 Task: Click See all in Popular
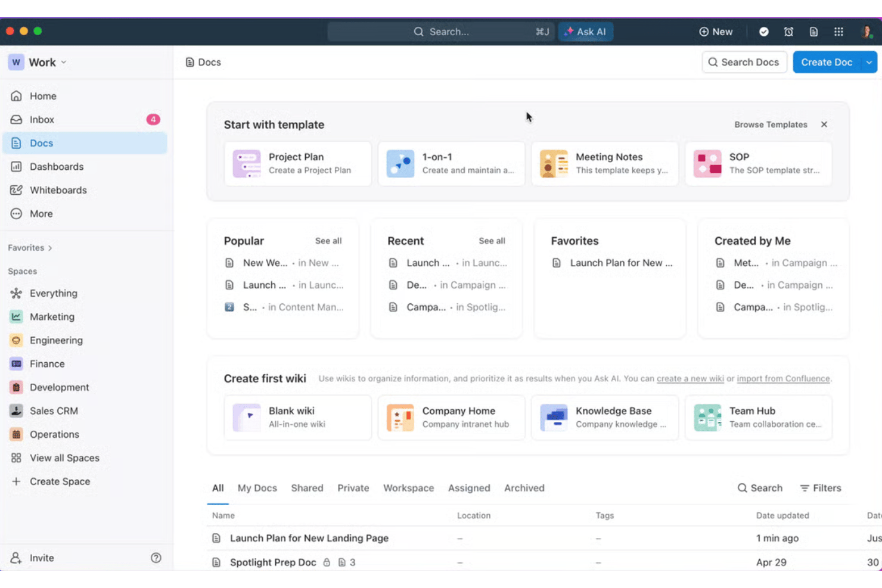point(328,241)
